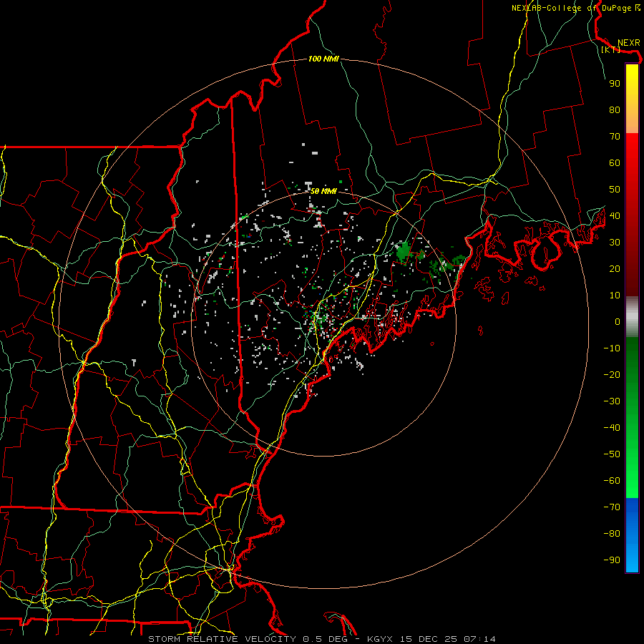Click the 30 value on velocity scale
The image size is (644, 644).
pyautogui.click(x=615, y=243)
